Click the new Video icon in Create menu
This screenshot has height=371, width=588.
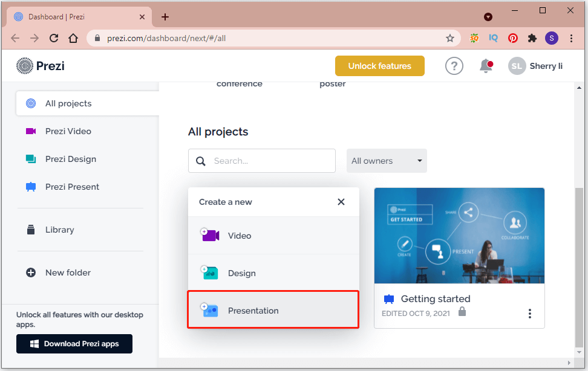(x=210, y=235)
